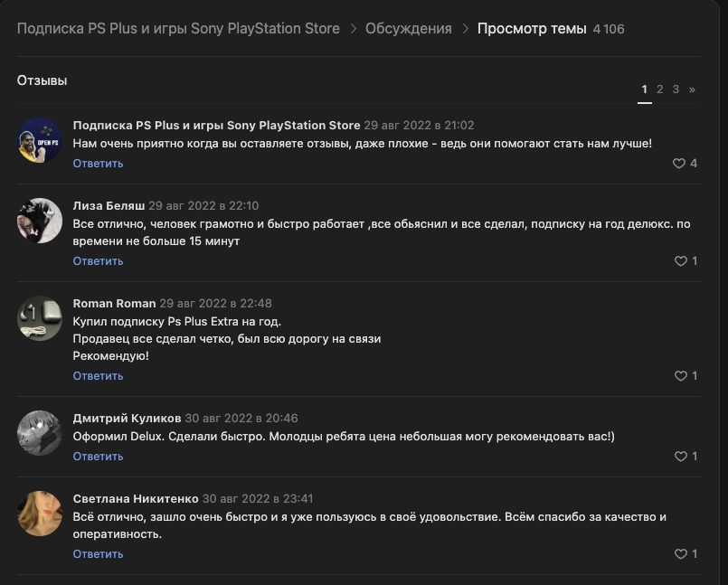Screen dimensions: 728x585
Task: Open timestamp 29 авг 2022 в 22:48
Action: pos(215,303)
